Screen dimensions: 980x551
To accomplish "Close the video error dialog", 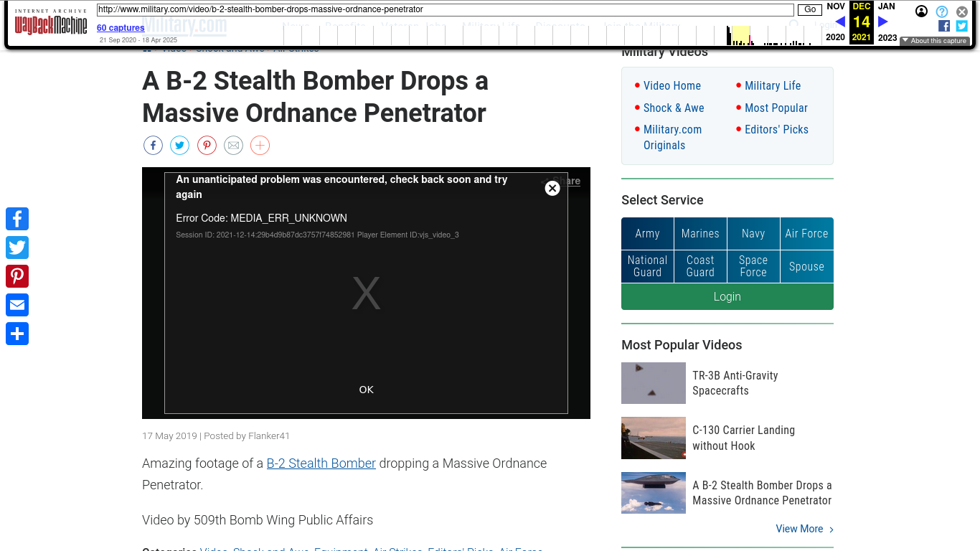I will (x=552, y=188).
